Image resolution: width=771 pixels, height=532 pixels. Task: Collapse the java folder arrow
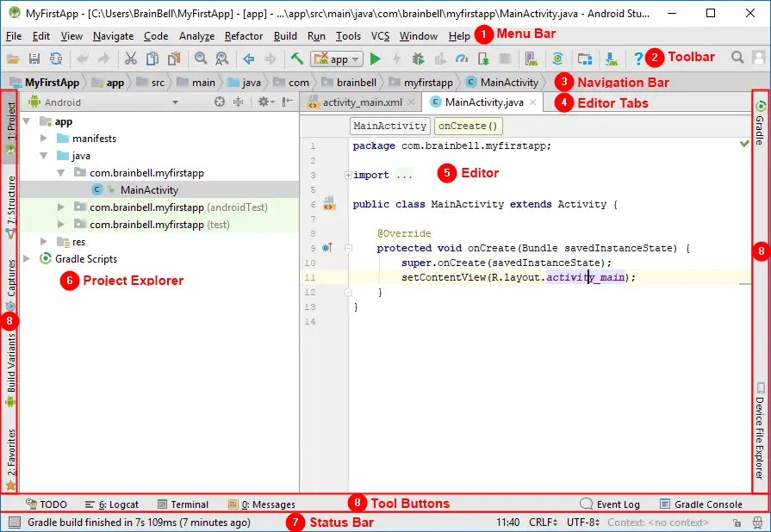44,156
